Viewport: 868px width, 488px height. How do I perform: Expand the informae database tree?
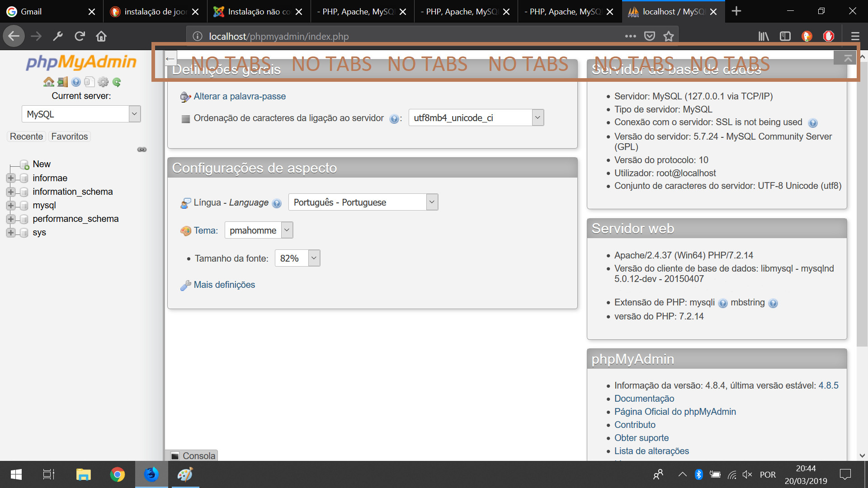pos(10,178)
